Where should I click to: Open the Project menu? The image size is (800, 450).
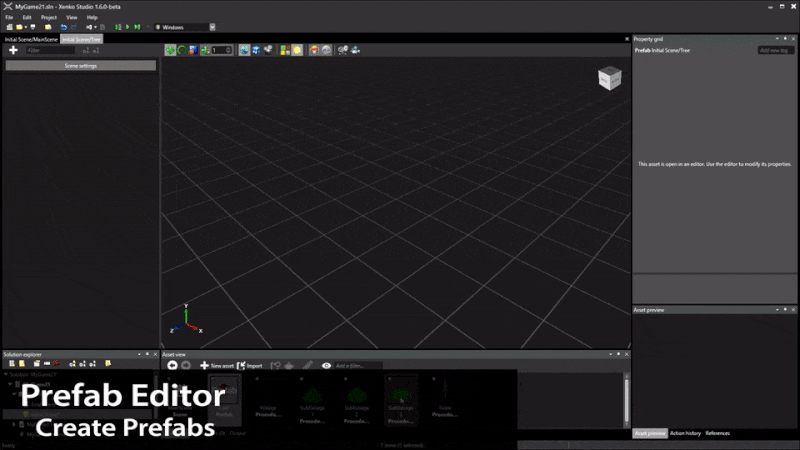[48, 17]
